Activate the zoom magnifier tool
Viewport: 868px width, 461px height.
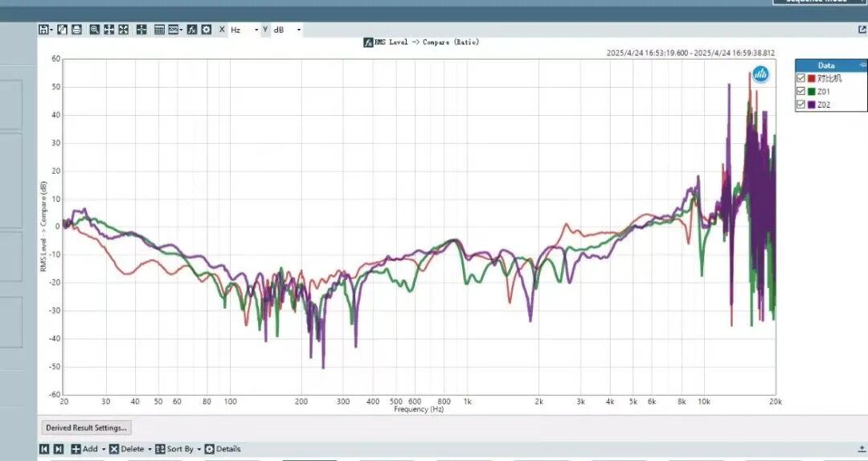(x=95, y=30)
